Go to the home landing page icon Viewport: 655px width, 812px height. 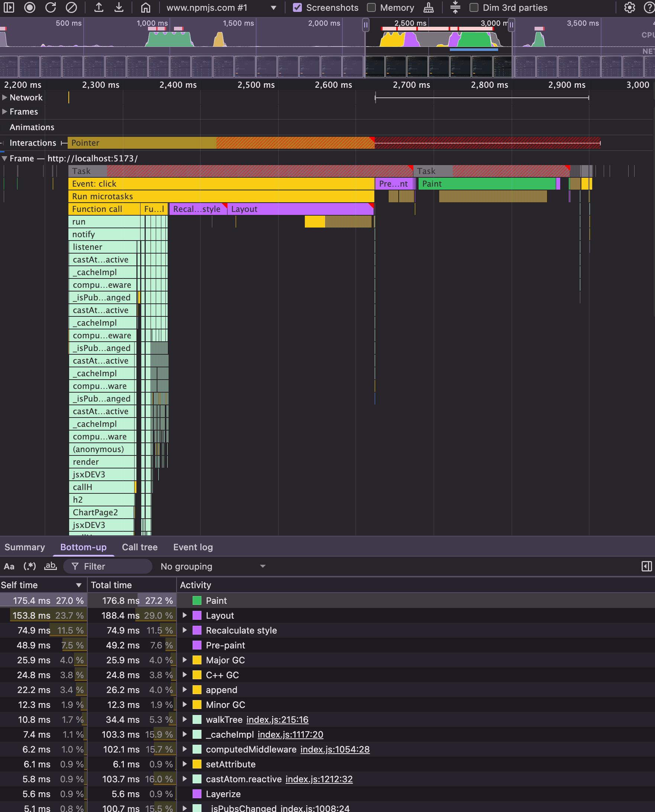(146, 7)
